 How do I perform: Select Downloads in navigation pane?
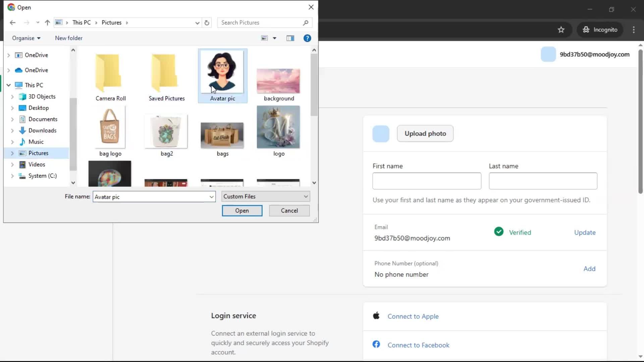[38, 130]
